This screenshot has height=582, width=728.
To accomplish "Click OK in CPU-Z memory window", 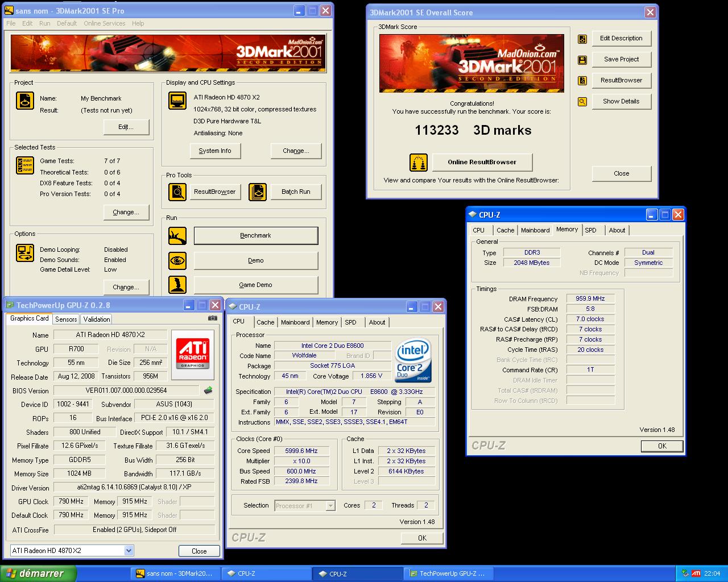I will click(x=662, y=446).
